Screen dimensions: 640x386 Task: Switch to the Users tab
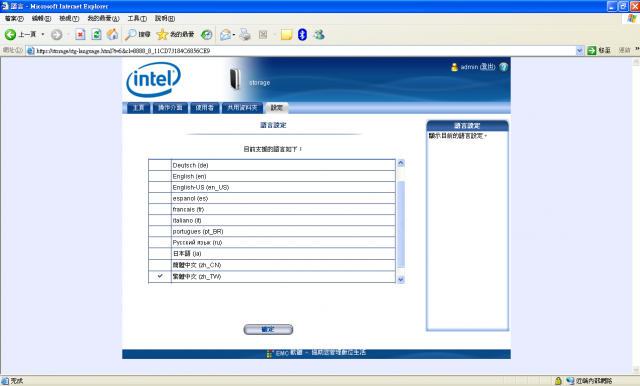(204, 108)
